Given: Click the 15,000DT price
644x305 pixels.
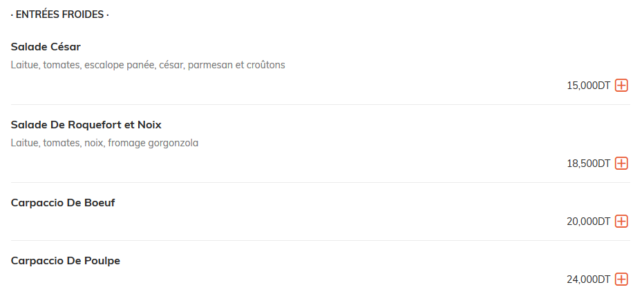Looking at the screenshot, I should [589, 86].
